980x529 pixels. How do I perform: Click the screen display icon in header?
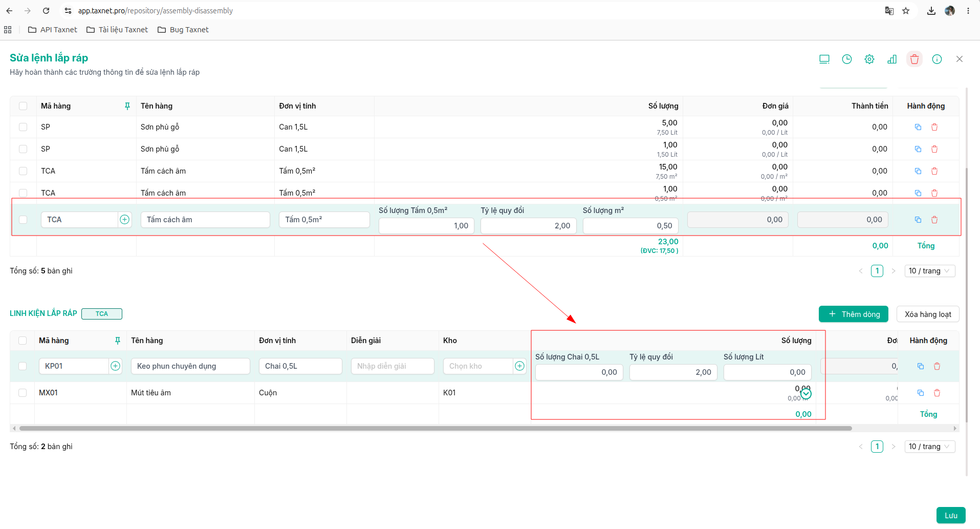click(x=824, y=59)
